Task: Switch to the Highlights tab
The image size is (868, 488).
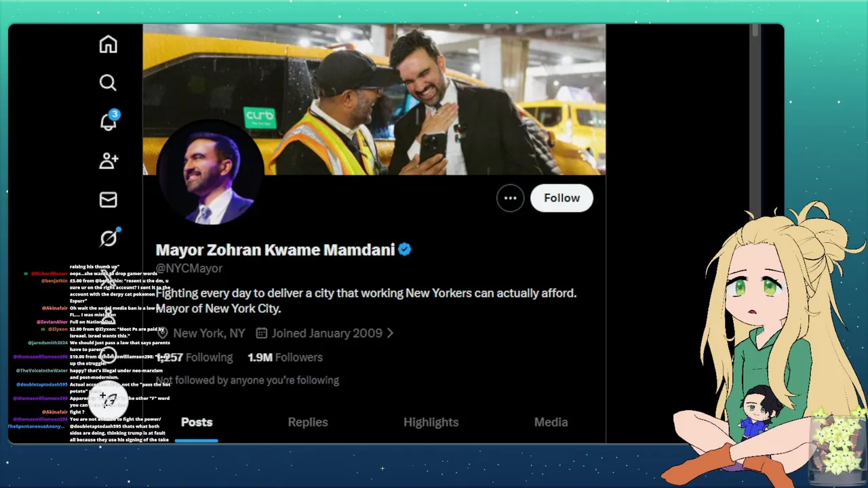Action: [431, 422]
